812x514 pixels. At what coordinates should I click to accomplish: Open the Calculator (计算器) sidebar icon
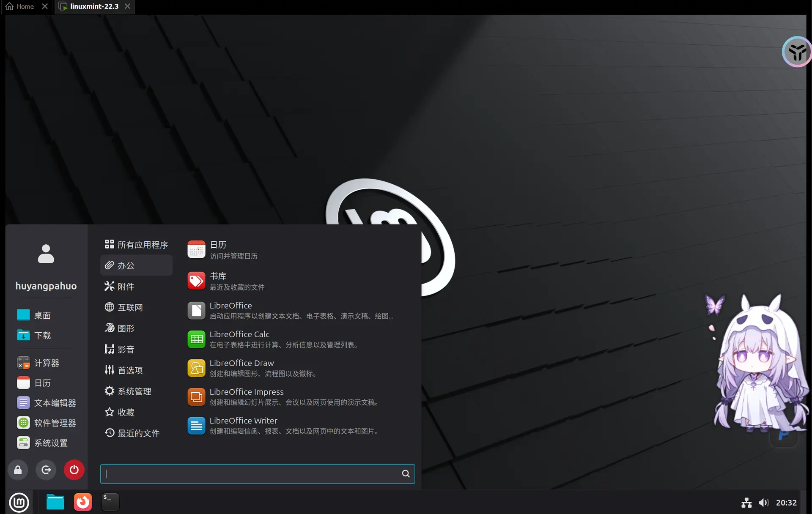(23, 363)
